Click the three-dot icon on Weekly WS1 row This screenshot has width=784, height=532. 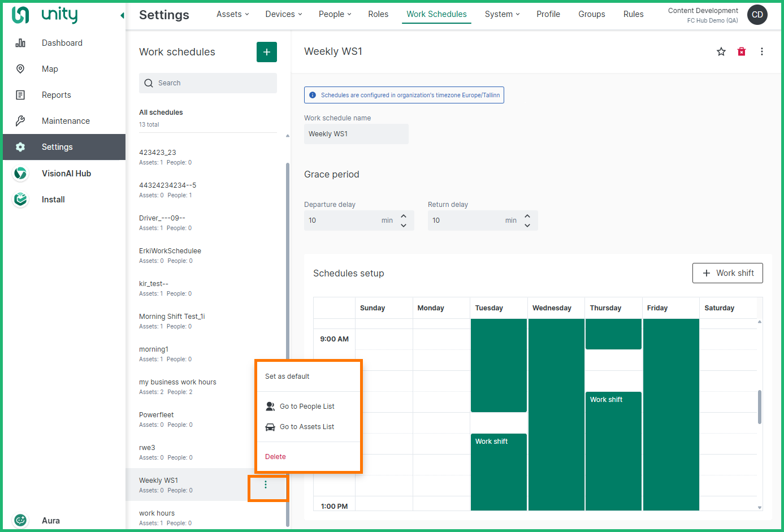[266, 485]
